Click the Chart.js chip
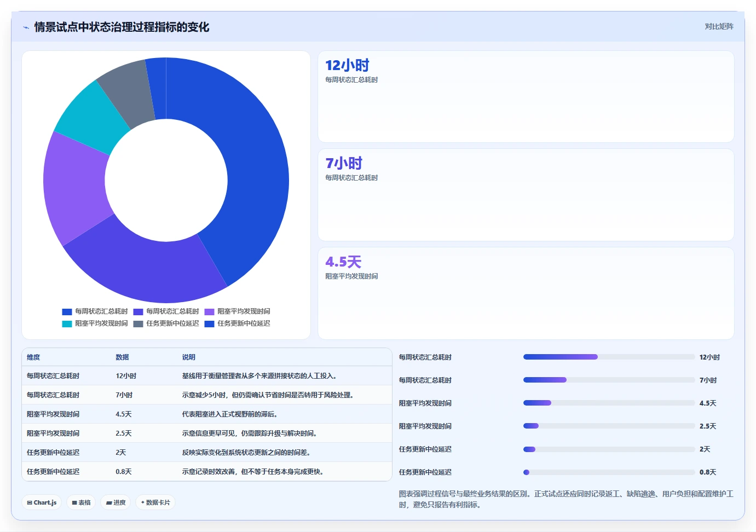The height and width of the screenshot is (532, 756). [x=42, y=502]
